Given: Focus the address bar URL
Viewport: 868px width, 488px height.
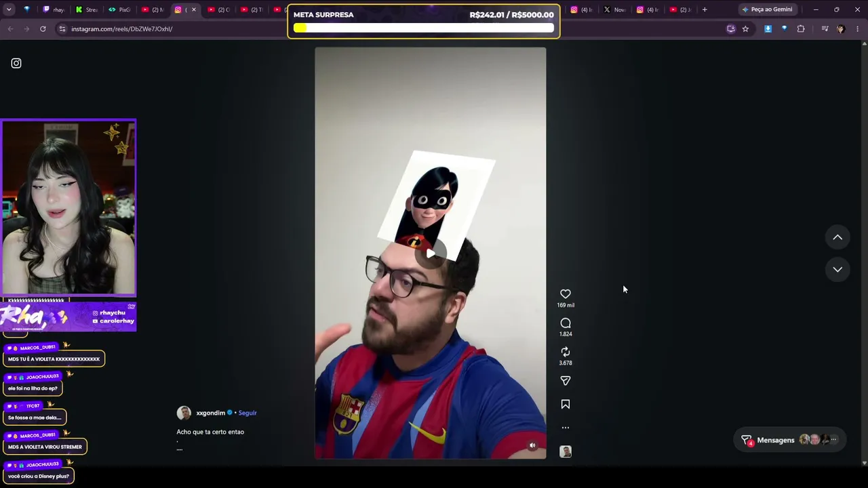Looking at the screenshot, I should (122, 29).
